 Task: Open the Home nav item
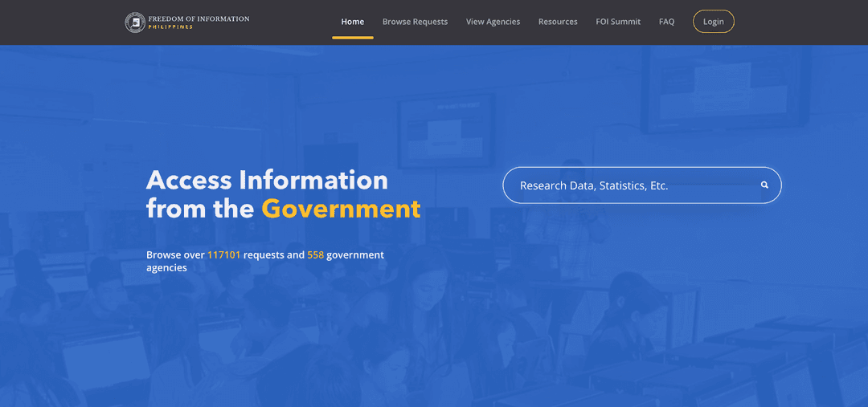click(x=353, y=22)
